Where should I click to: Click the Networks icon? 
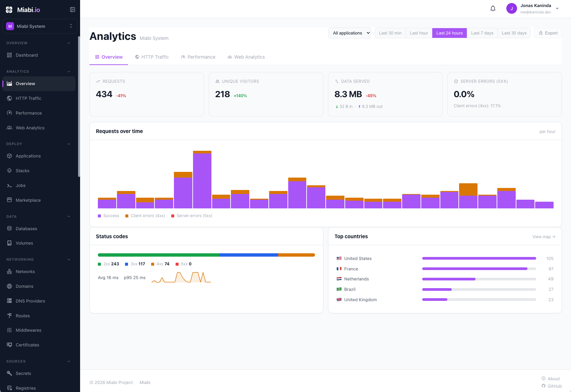pyautogui.click(x=9, y=271)
